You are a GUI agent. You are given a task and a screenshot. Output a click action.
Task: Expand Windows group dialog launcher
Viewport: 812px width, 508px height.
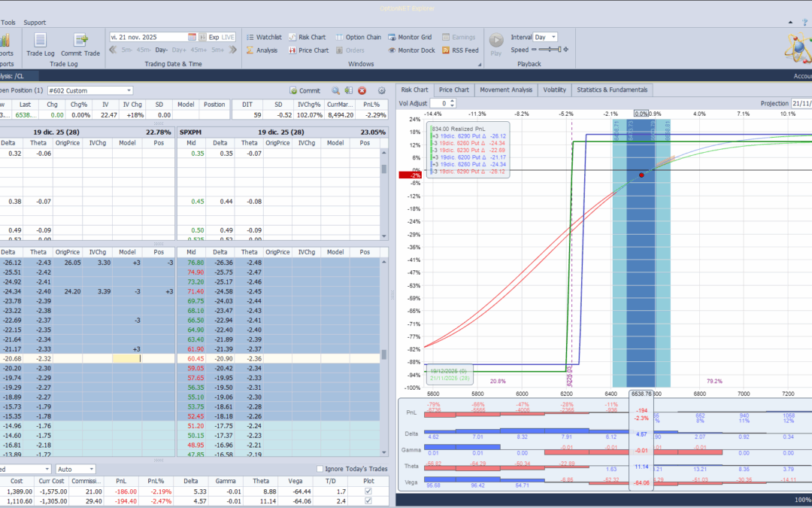click(480, 64)
